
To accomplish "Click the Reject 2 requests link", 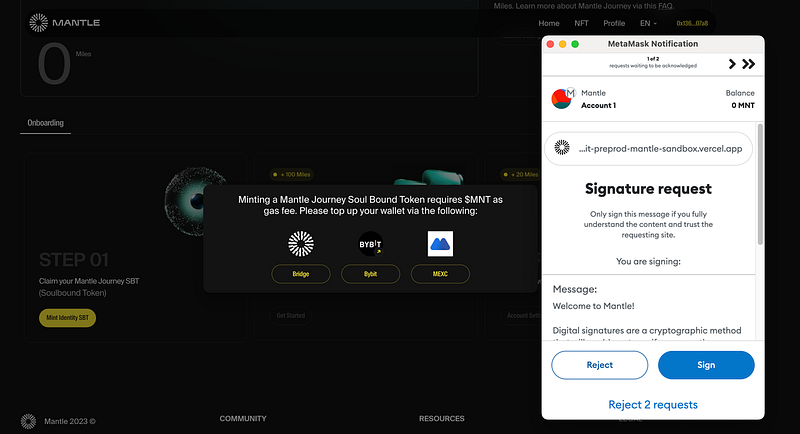I will click(653, 404).
